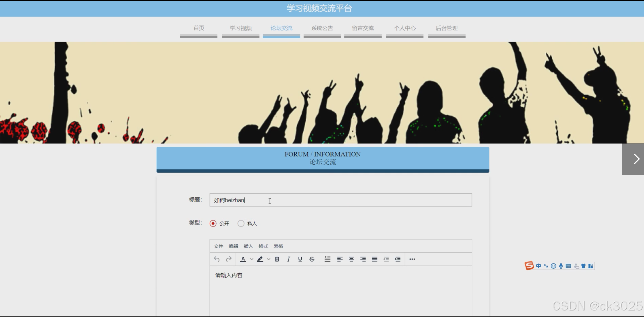Viewport: 644px width, 317px height.
Task: Click into the 标题 title input field
Action: tap(341, 200)
